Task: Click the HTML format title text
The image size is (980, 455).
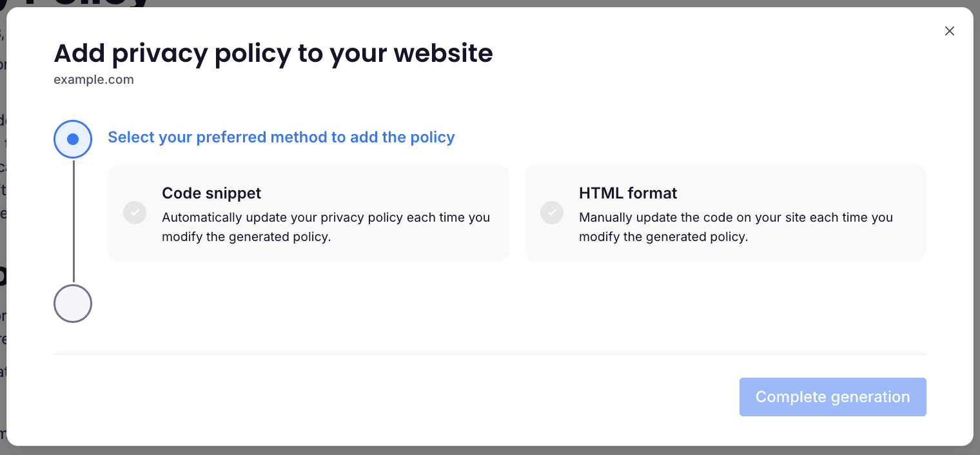Action: [x=628, y=193]
